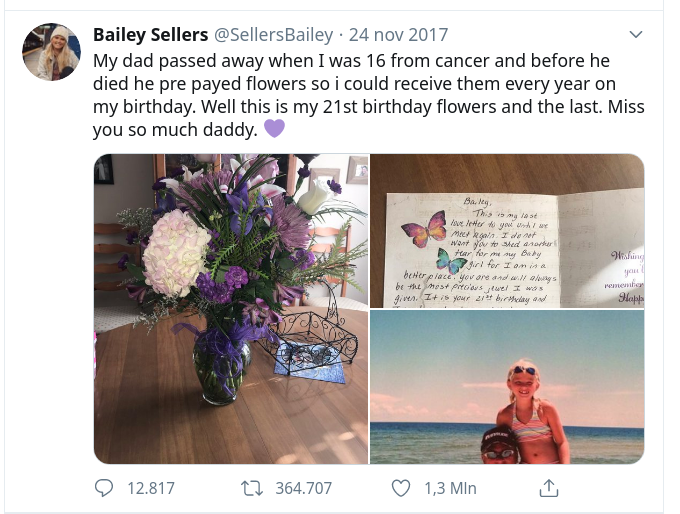Open Bailey Sellers' profile picture

click(51, 52)
